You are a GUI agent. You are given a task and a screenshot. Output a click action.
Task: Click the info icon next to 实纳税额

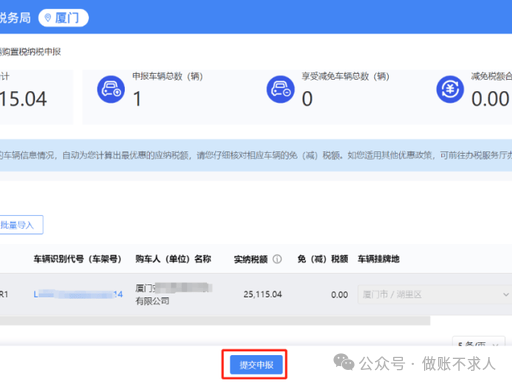pyautogui.click(x=277, y=259)
